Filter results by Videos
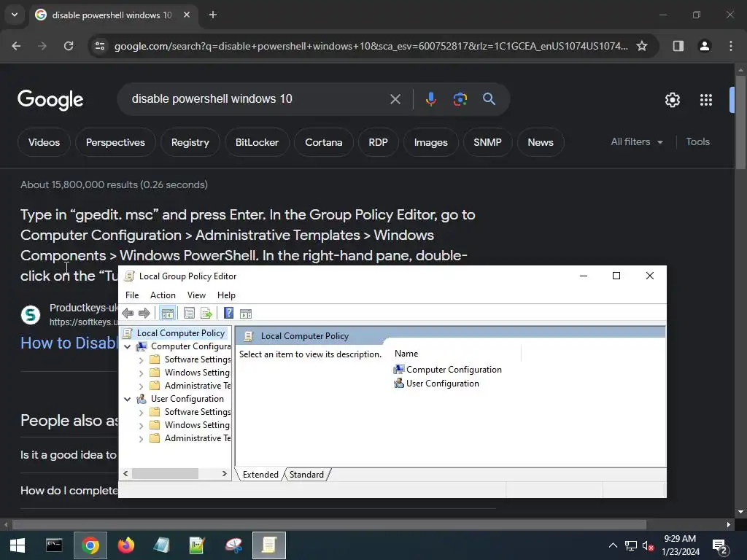This screenshot has height=560, width=747. pos(44,142)
